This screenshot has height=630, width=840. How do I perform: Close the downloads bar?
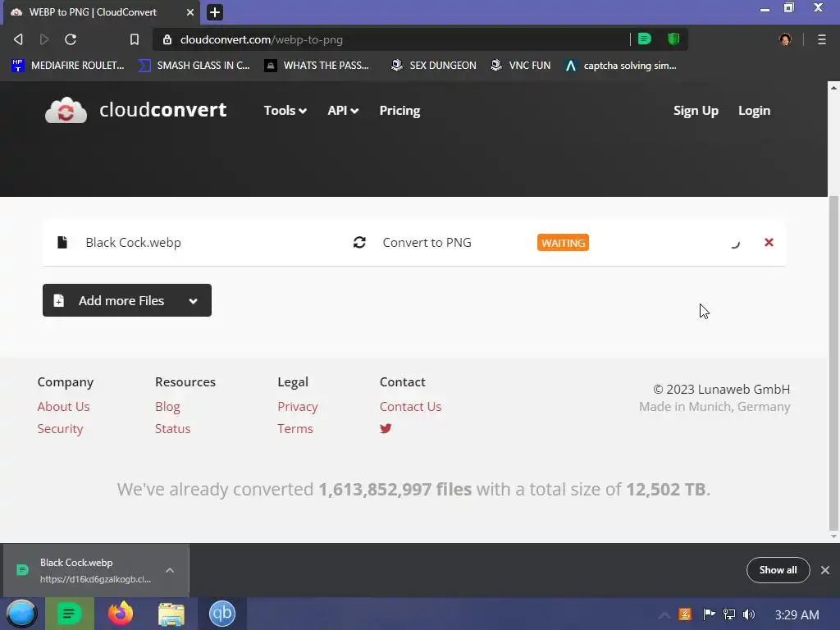(825, 570)
